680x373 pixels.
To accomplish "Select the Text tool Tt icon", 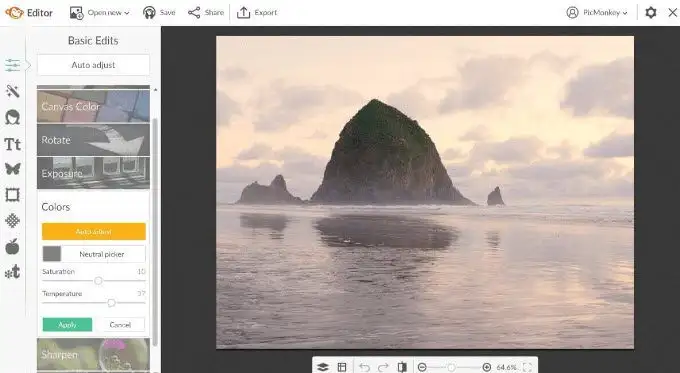I will (x=13, y=144).
